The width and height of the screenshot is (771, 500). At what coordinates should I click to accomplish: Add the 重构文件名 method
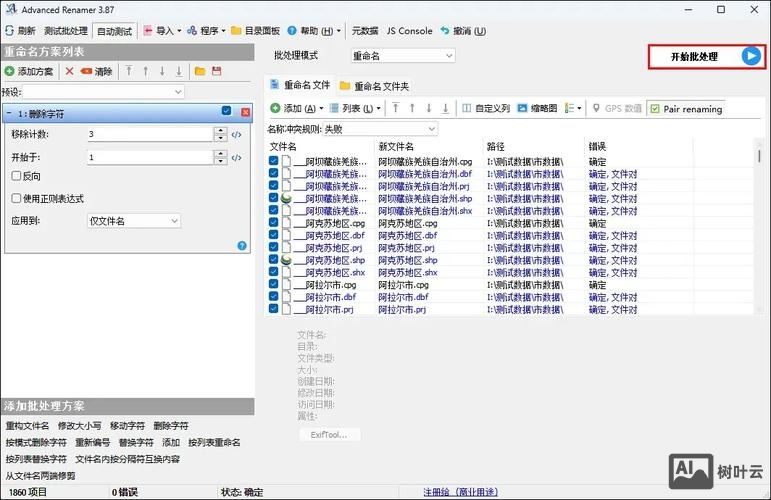pos(28,426)
